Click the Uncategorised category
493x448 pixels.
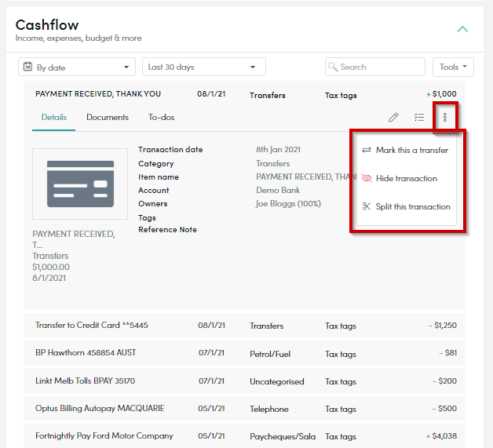pyautogui.click(x=277, y=382)
